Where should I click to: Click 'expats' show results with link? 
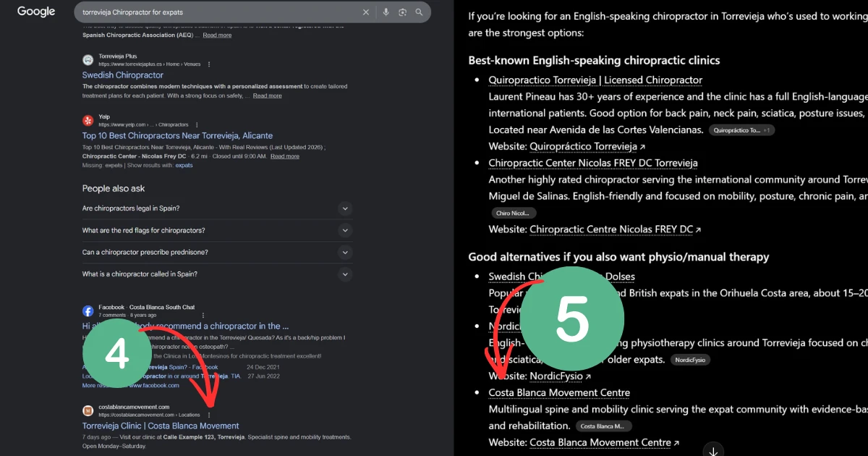184,165
